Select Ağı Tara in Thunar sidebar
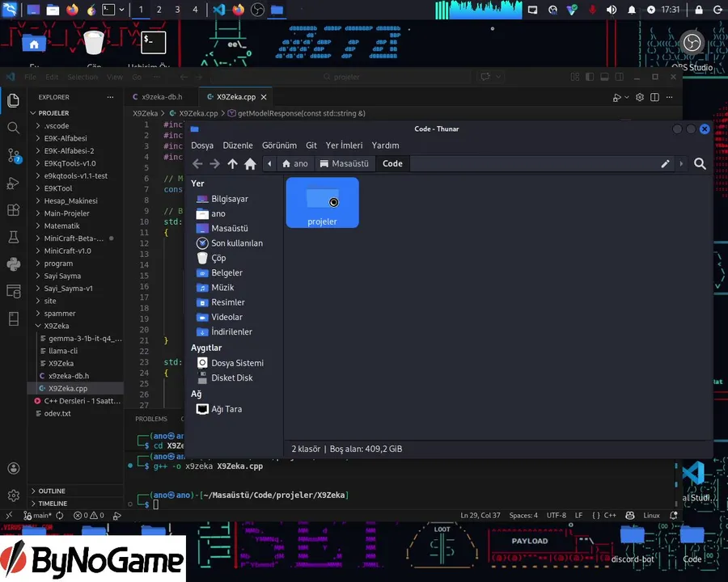728x582 pixels. click(226, 409)
